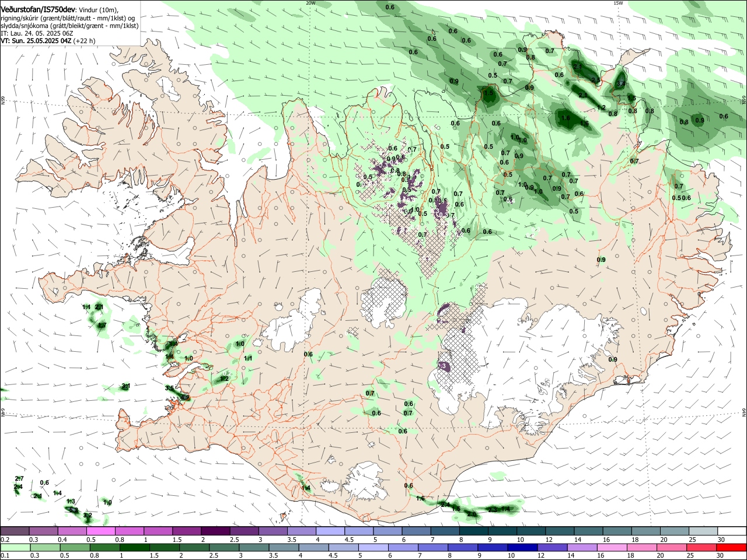Select lower-row swatch between 3.5 and 4

click(x=284, y=548)
